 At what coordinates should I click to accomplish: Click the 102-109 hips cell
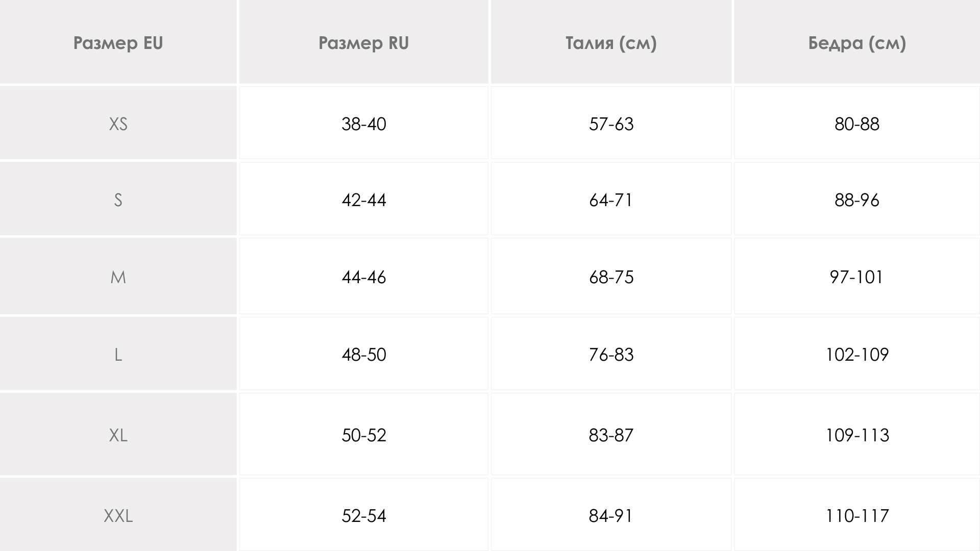(x=857, y=355)
